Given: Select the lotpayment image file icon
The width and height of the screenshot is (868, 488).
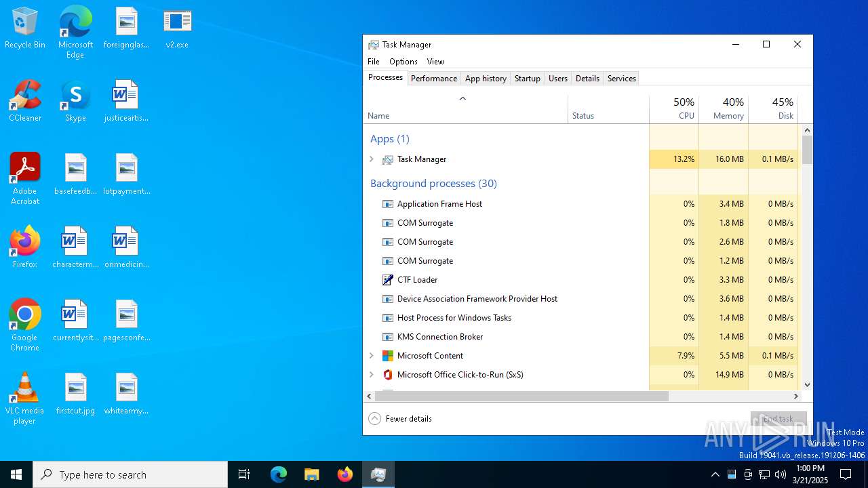Looking at the screenshot, I should [x=126, y=168].
